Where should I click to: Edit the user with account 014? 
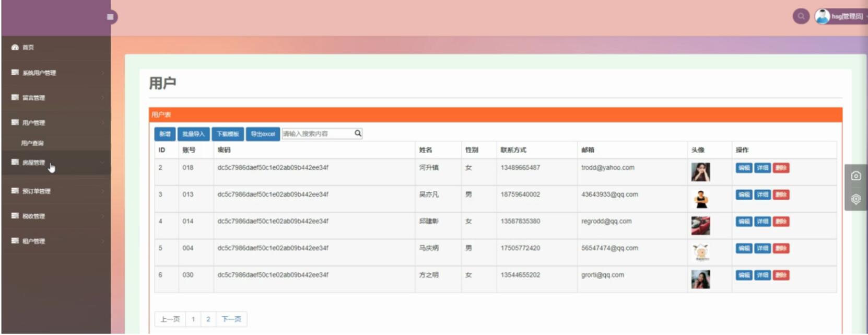click(x=744, y=222)
